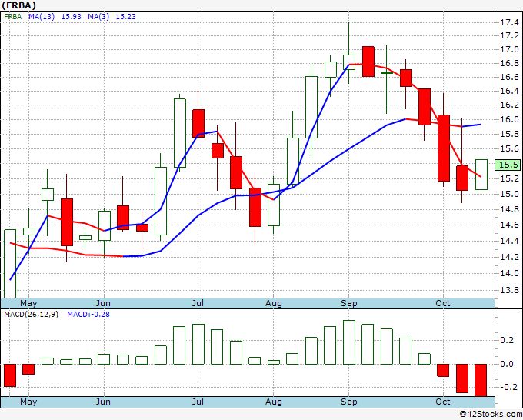
Task: Click Aug on the price chart axis
Action: (x=274, y=303)
